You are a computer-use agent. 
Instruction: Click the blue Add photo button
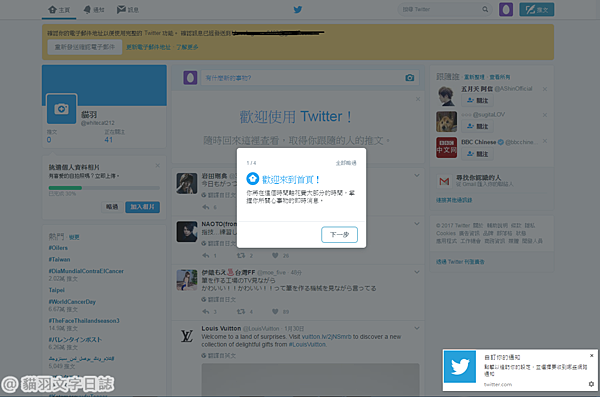pyautogui.click(x=142, y=207)
